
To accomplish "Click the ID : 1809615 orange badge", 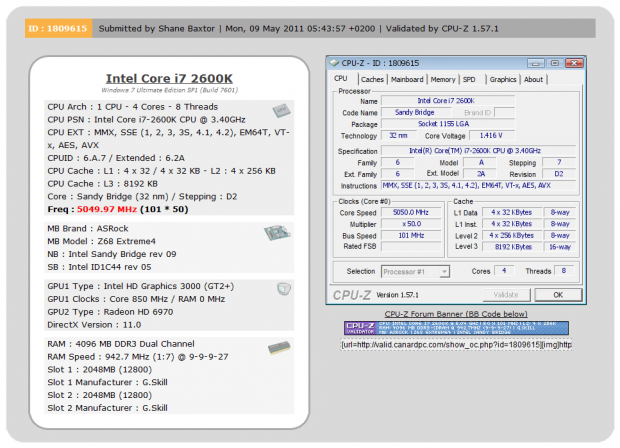I will pyautogui.click(x=59, y=28).
